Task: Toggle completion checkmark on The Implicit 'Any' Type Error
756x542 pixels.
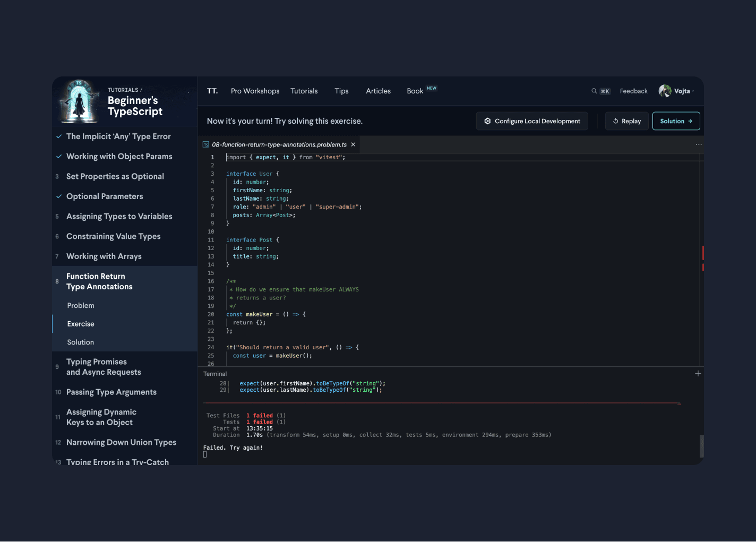Action: (59, 136)
